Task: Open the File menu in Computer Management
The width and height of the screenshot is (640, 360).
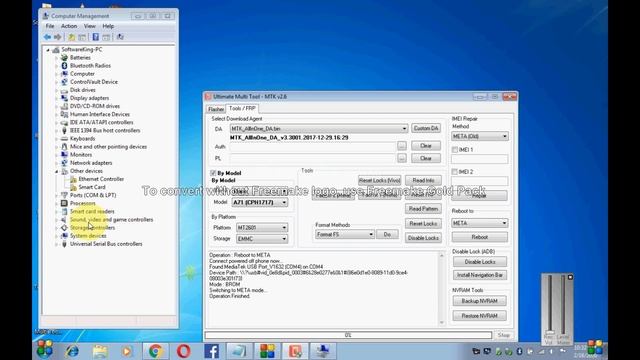Action: pos(50,26)
